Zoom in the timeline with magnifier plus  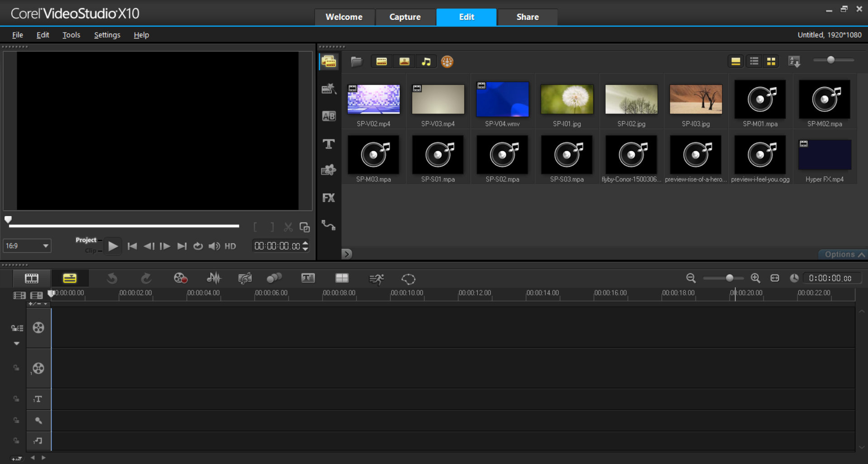755,278
